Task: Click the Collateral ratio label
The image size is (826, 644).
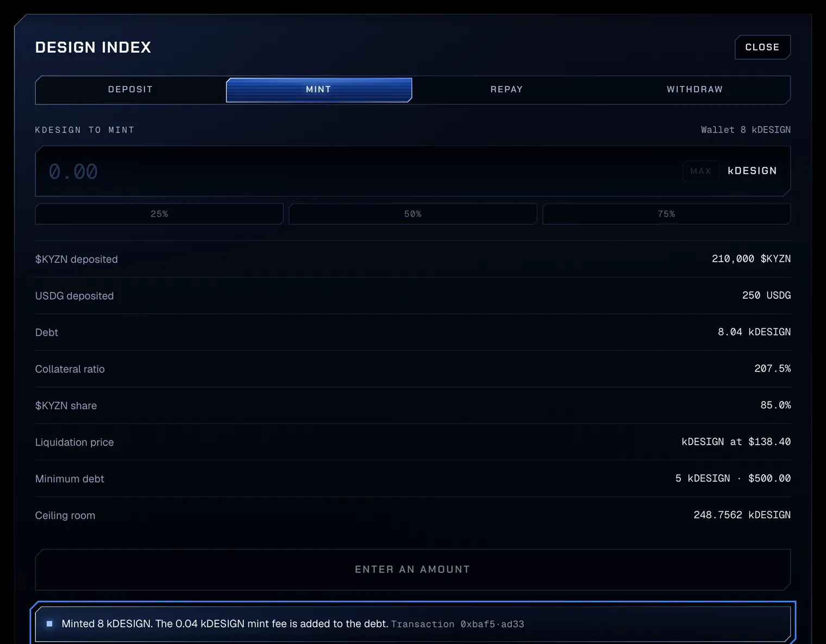Action: [x=70, y=369]
